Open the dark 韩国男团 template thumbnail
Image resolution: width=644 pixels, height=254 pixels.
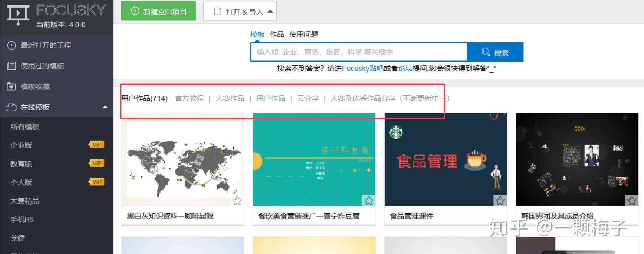pyautogui.click(x=577, y=159)
